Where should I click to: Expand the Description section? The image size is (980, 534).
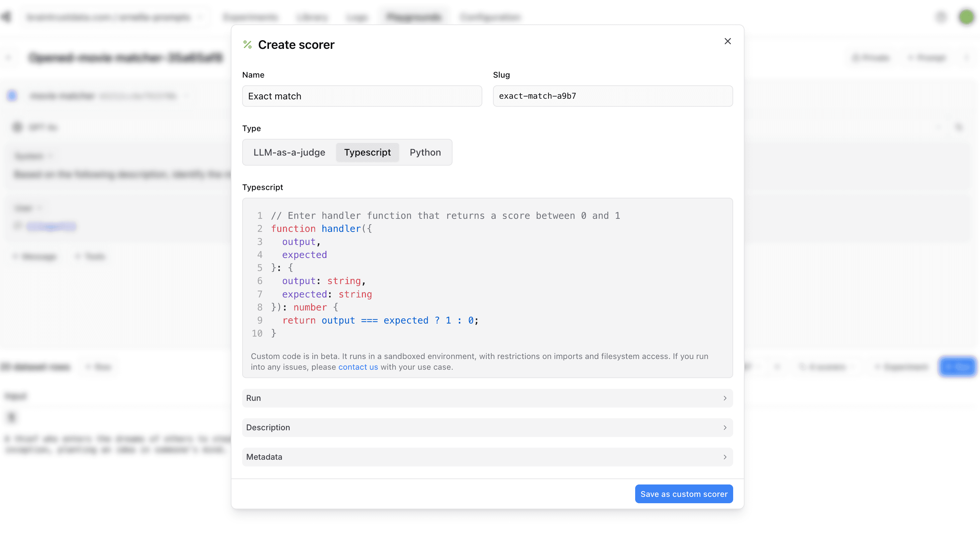click(487, 427)
